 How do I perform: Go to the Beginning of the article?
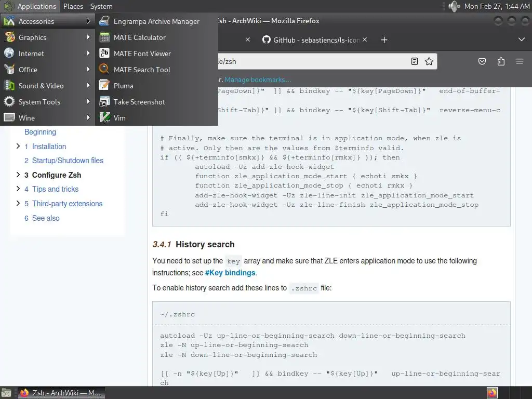(x=40, y=132)
